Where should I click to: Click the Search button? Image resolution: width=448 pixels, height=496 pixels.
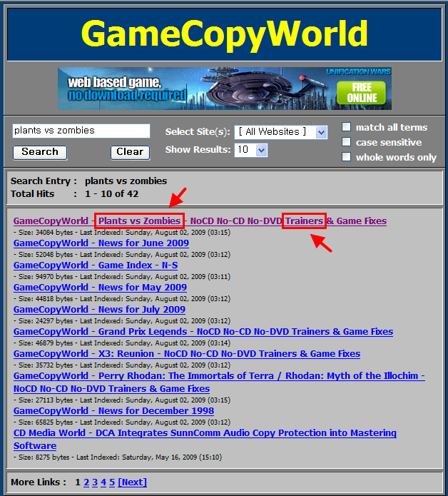(40, 153)
